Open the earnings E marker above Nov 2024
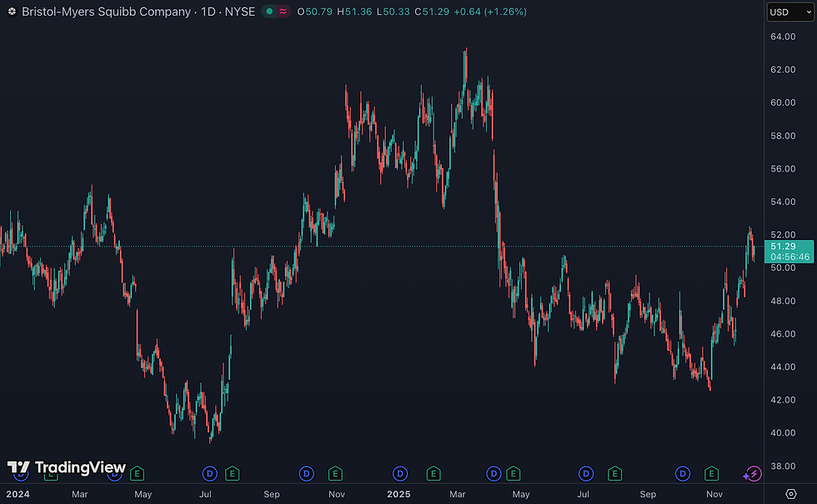 [x=335, y=474]
